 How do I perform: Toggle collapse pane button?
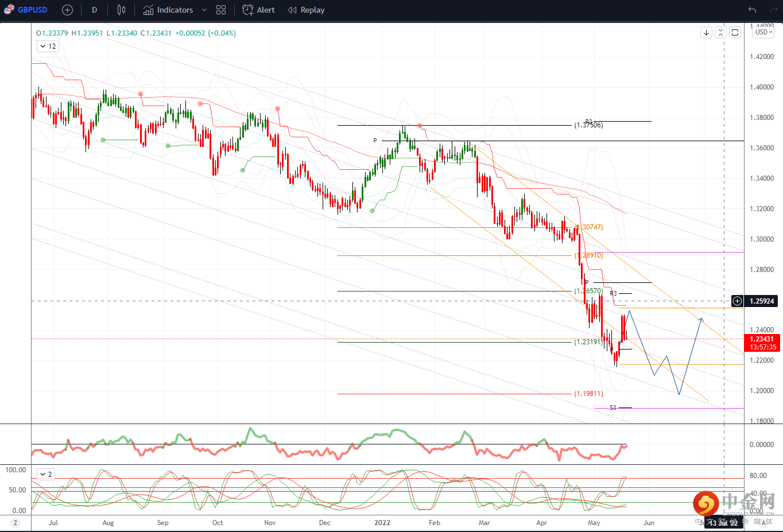(720, 33)
